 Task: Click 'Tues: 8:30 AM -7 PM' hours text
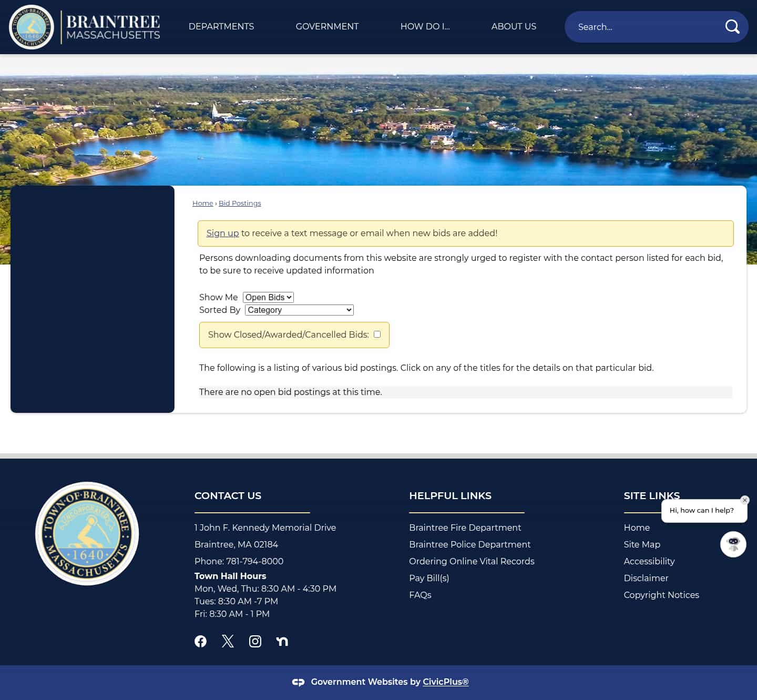tap(236, 601)
